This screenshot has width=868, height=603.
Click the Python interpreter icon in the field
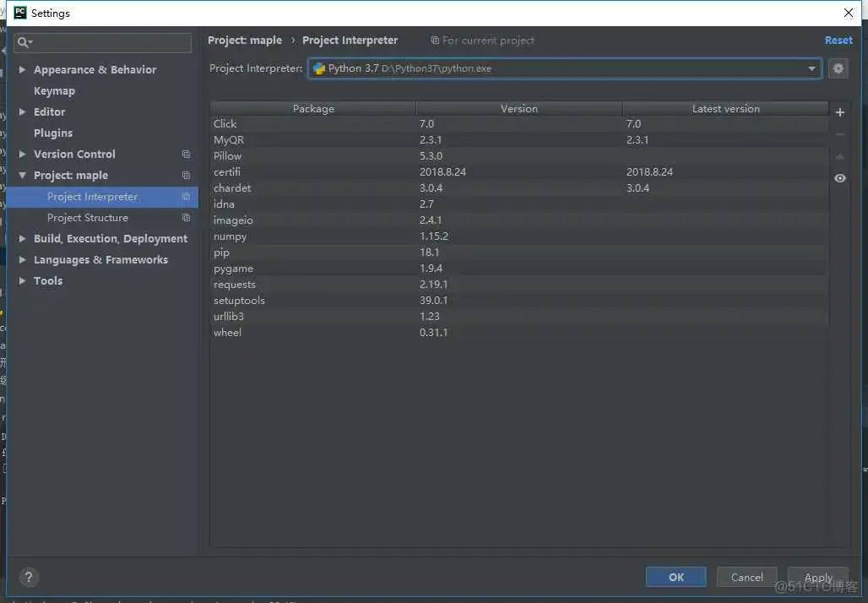click(319, 68)
